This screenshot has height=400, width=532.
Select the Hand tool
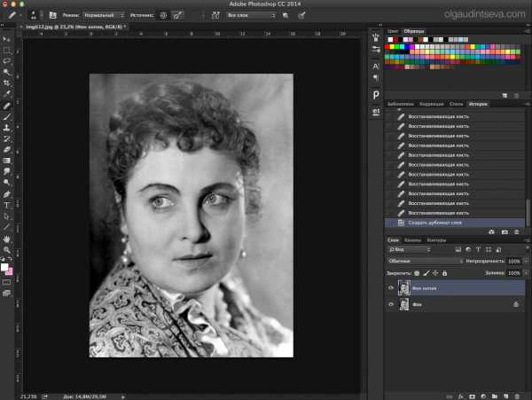coord(6,239)
